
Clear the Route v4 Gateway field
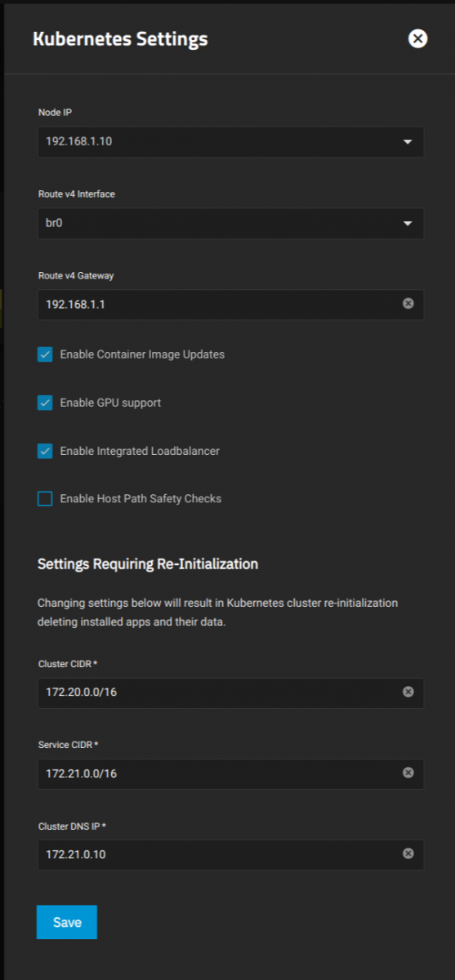[x=408, y=303]
